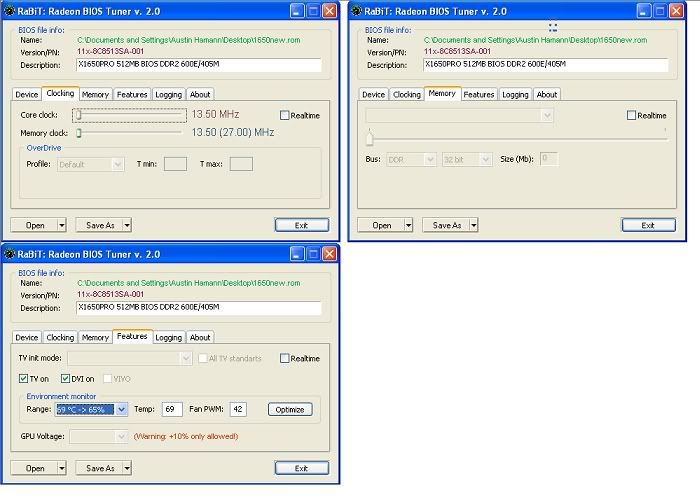Screen dimensions: 700x500
Task: Close the top-left Clocking window
Action: pyautogui.click(x=329, y=11)
